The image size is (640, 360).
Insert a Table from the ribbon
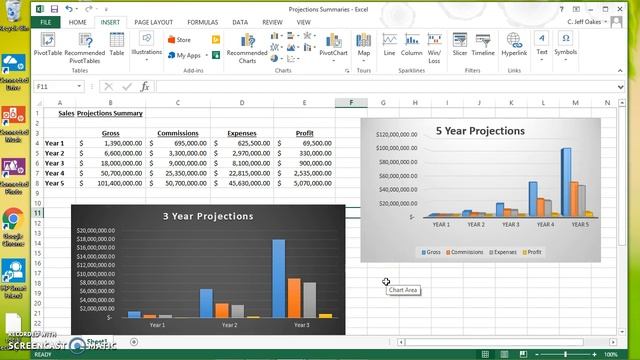pyautogui.click(x=117, y=44)
